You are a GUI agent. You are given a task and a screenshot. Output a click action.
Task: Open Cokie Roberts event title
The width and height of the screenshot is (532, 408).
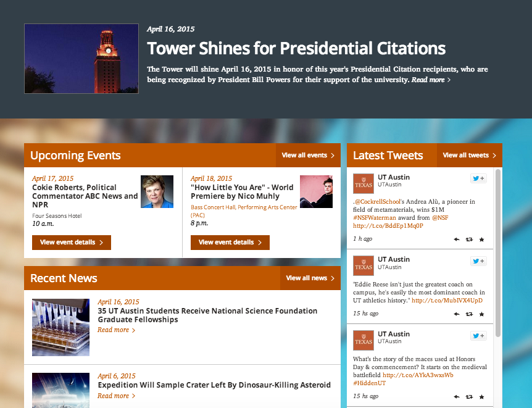pos(85,196)
